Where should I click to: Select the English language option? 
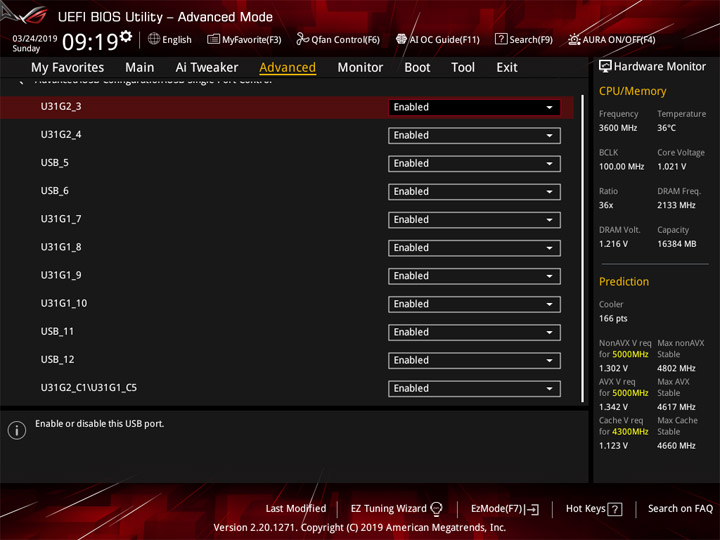(177, 39)
